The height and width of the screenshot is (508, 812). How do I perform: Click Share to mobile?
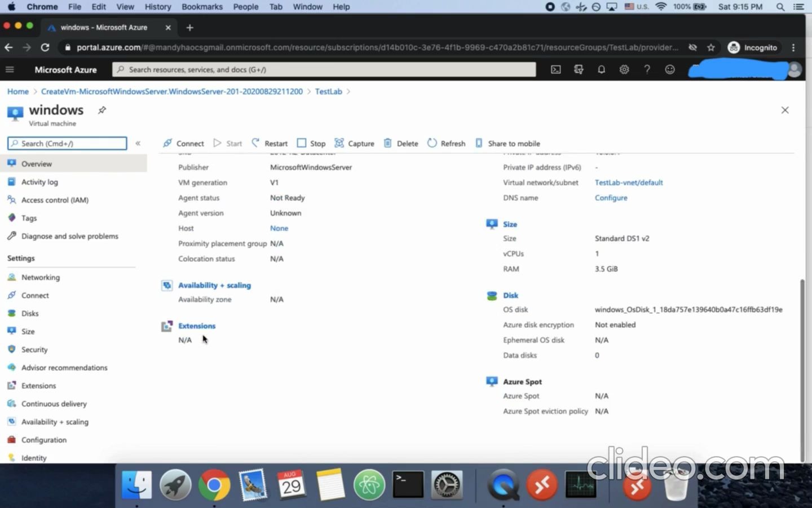507,143
